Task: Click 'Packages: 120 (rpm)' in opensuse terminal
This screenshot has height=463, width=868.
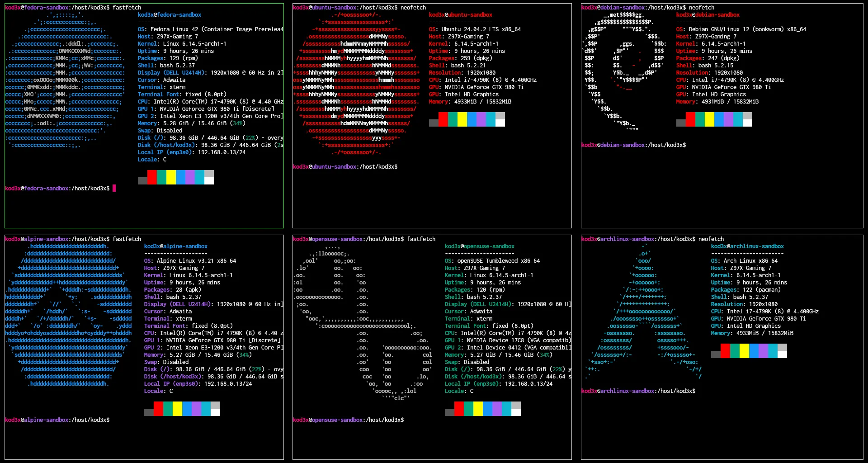Action: [x=475, y=290]
